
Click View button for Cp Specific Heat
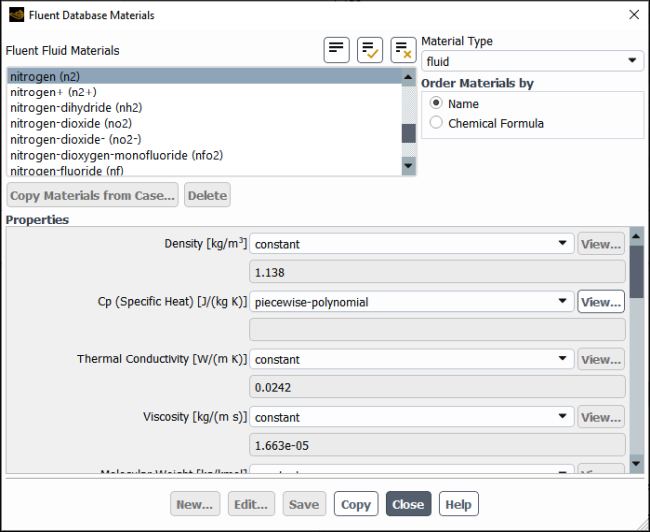[x=601, y=301]
